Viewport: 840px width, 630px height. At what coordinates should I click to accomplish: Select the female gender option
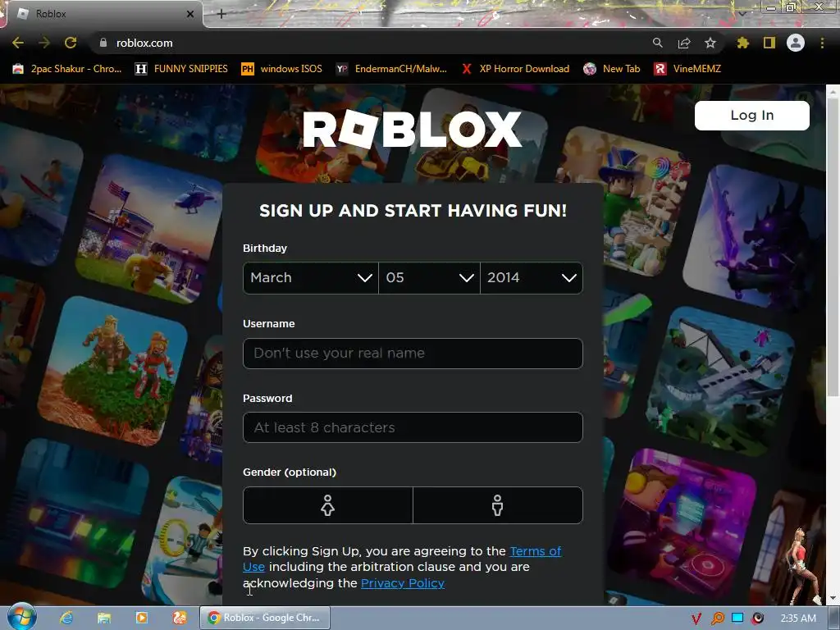(328, 505)
